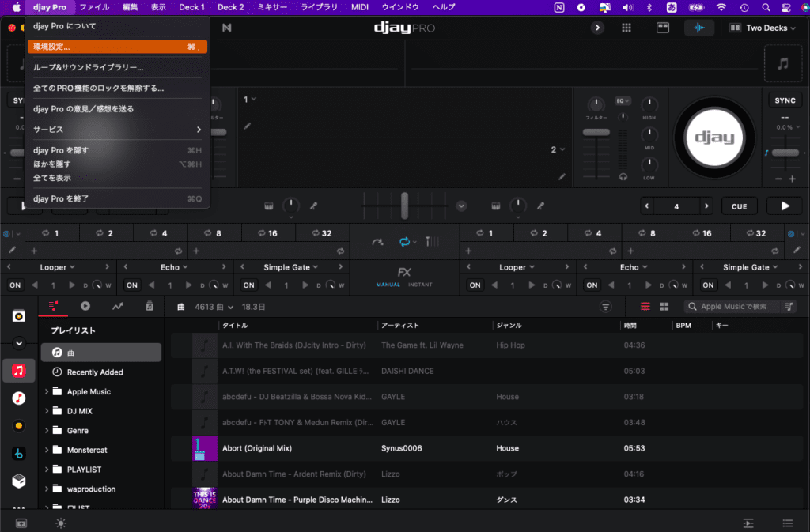
Task: Open Spotlight search in macOS menu bar
Action: pos(766,7)
